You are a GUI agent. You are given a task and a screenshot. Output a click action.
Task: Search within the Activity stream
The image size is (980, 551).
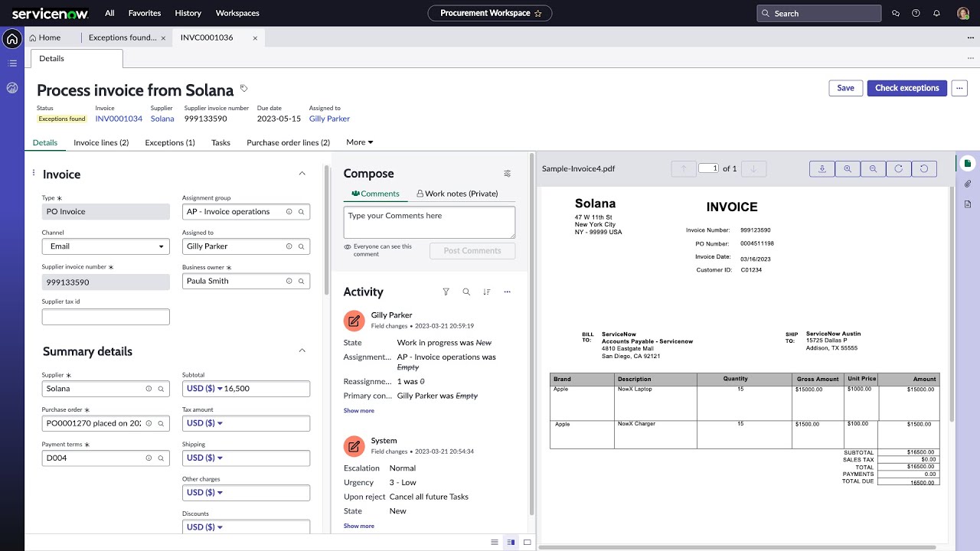pos(467,292)
